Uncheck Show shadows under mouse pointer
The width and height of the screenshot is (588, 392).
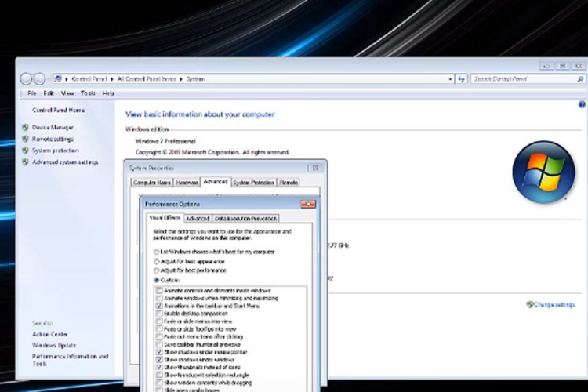coord(159,352)
